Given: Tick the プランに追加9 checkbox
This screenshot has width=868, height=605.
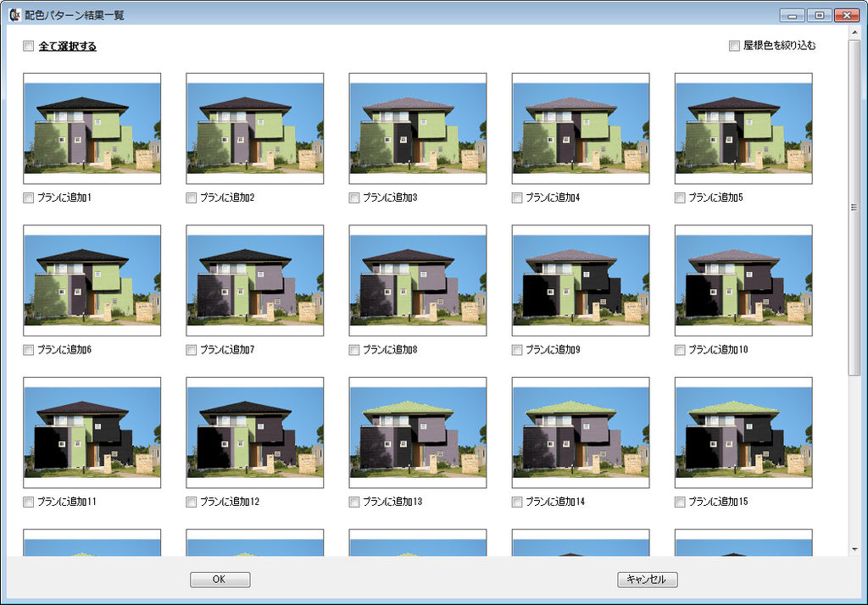Looking at the screenshot, I should point(516,350).
